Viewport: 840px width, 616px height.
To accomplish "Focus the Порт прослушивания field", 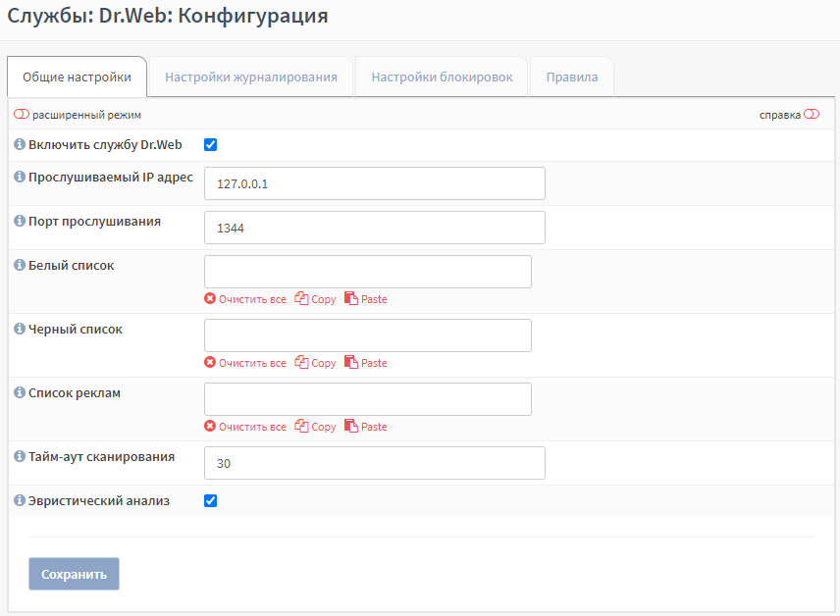I will click(x=375, y=228).
